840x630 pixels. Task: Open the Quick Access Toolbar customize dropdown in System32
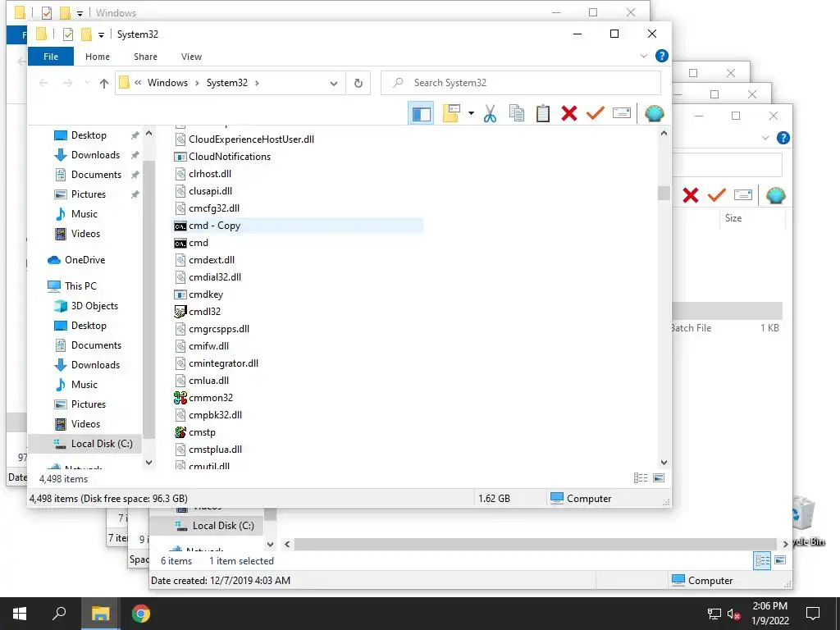click(101, 35)
